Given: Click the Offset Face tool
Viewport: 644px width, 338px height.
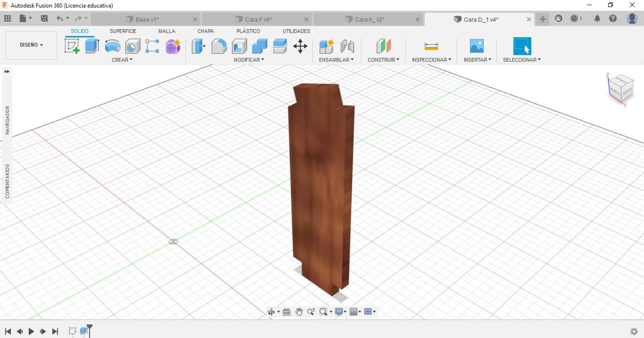Looking at the screenshot, I should (x=280, y=46).
